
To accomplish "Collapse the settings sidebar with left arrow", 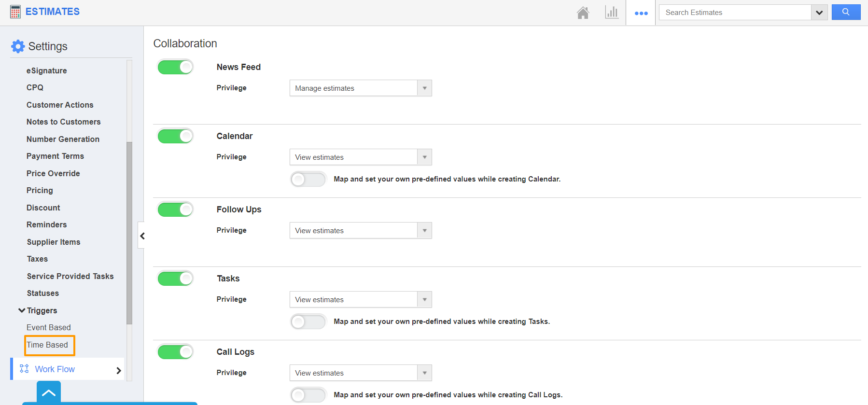I will coord(142,236).
